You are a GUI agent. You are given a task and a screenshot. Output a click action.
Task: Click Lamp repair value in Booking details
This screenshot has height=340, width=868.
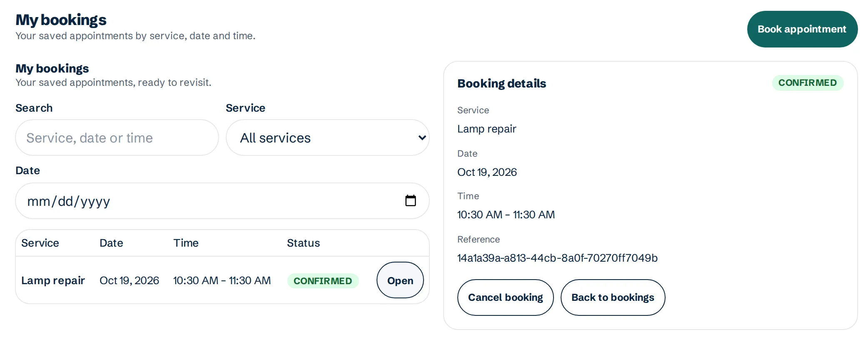[486, 129]
